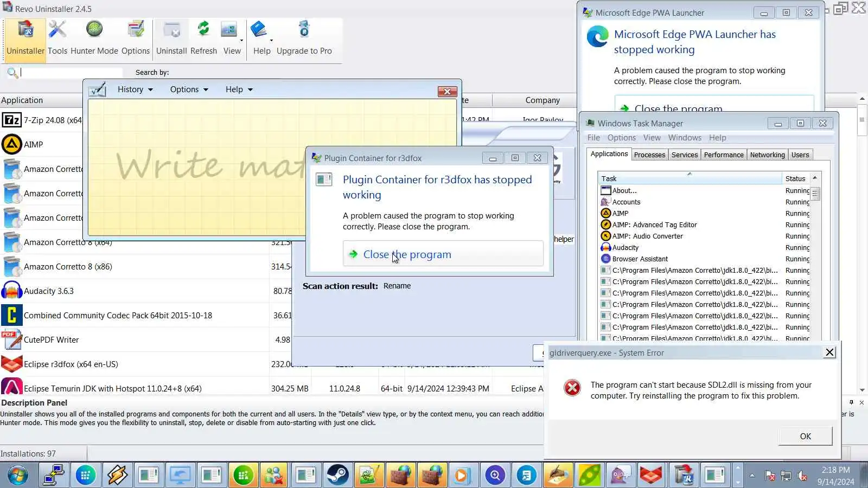Open the Options menu in Task Manager
The height and width of the screenshot is (488, 868).
click(621, 138)
